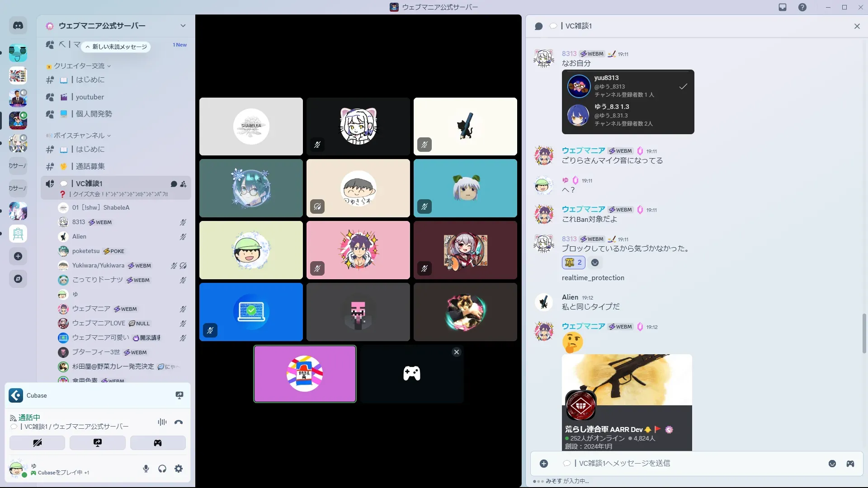Open the 通話募集 channel
Viewport: 868px width, 488px height.
click(x=90, y=166)
